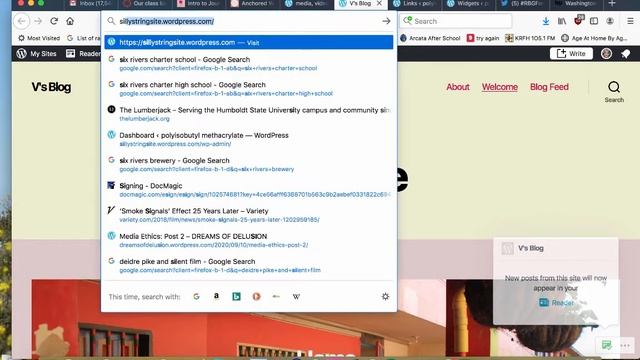
Task: Click the blog Search magnifier icon
Action: coord(614,91)
